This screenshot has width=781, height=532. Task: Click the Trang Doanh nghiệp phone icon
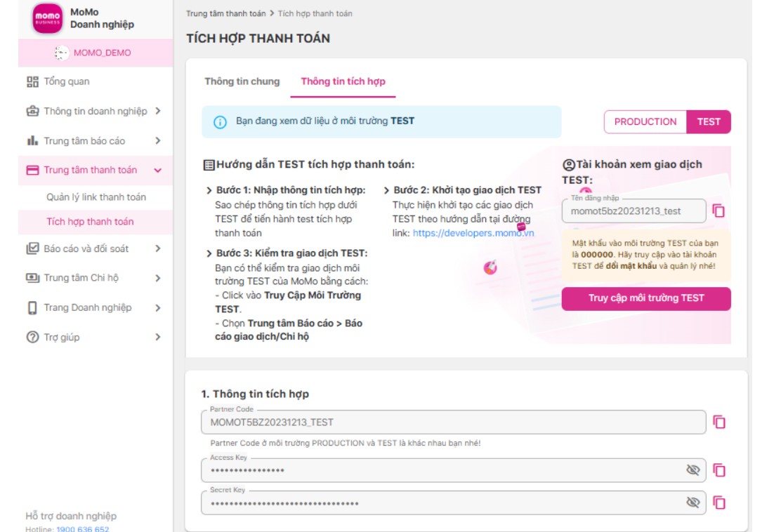[x=32, y=308]
